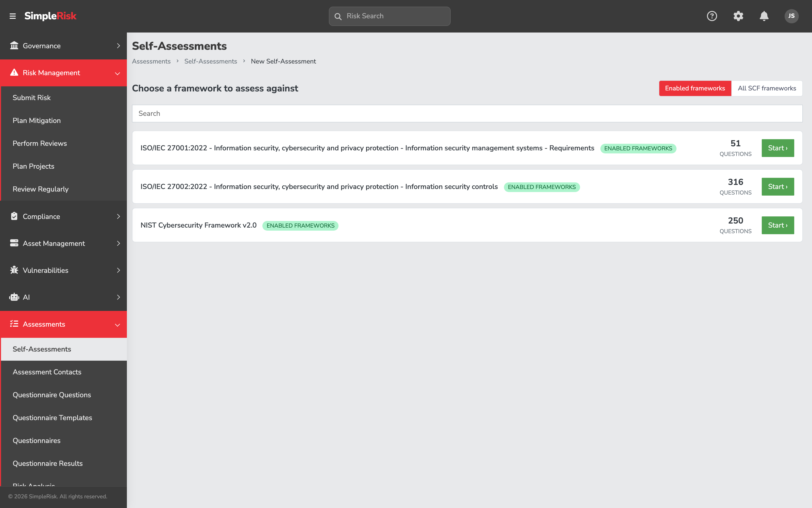Go to Self-Assessments breadcrumb link
This screenshot has width=812, height=508.
[x=211, y=61]
